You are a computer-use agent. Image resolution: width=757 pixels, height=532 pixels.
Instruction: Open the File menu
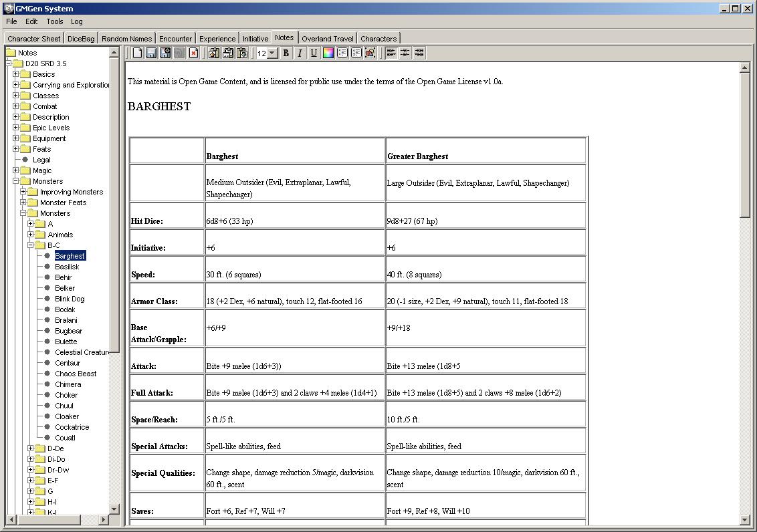(x=11, y=21)
